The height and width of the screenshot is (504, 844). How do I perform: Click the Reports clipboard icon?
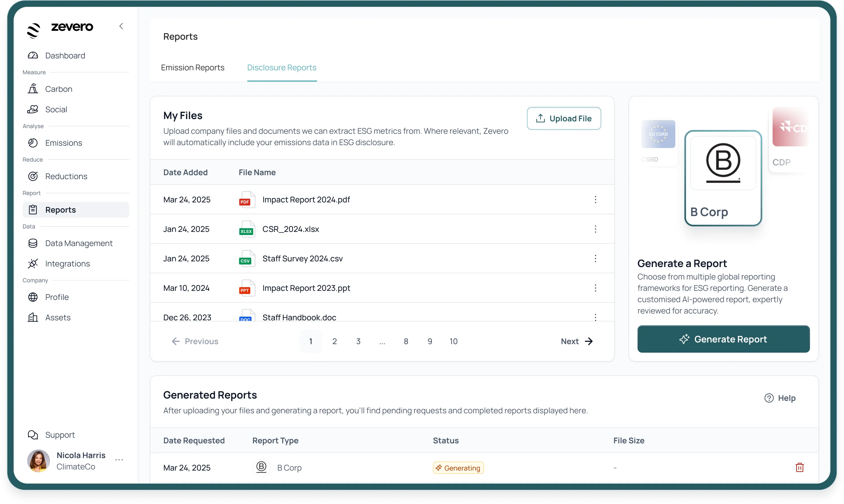click(33, 209)
